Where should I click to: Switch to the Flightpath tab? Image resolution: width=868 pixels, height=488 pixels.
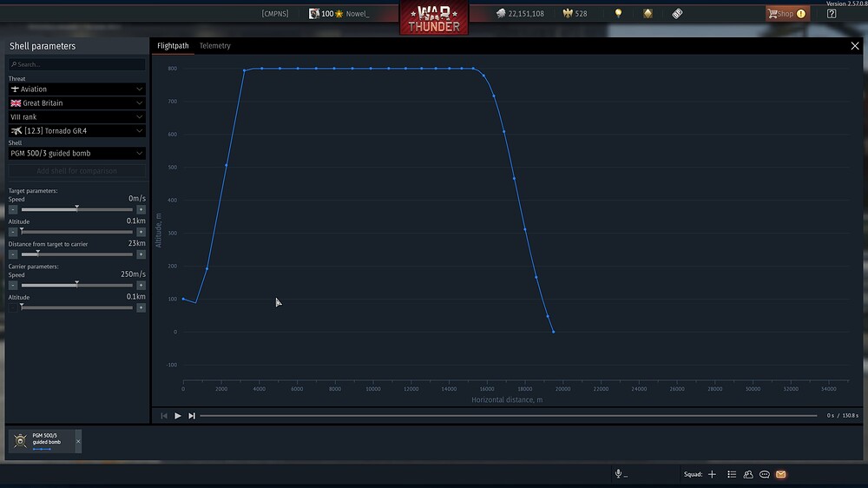tap(173, 46)
